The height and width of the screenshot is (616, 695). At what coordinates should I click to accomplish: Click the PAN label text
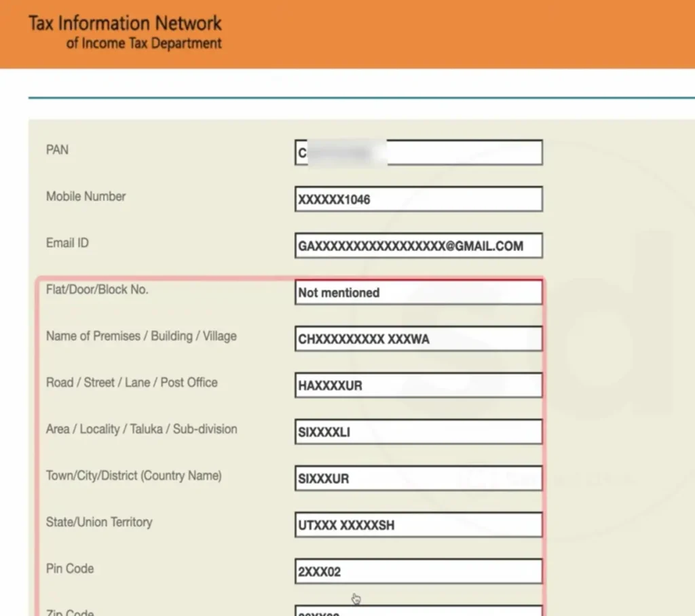click(x=57, y=150)
